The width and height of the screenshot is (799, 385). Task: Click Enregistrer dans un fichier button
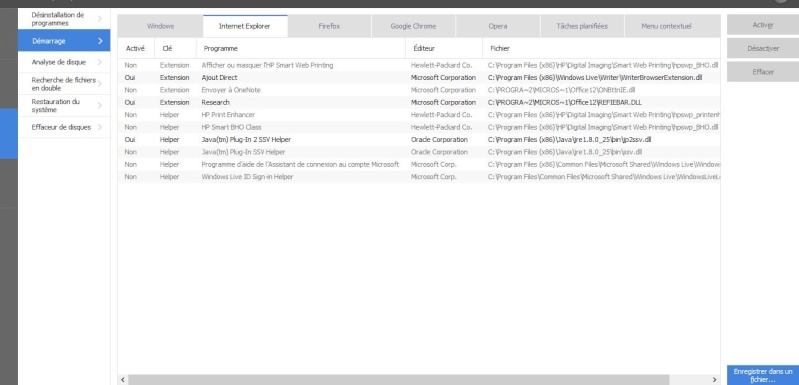pyautogui.click(x=763, y=375)
